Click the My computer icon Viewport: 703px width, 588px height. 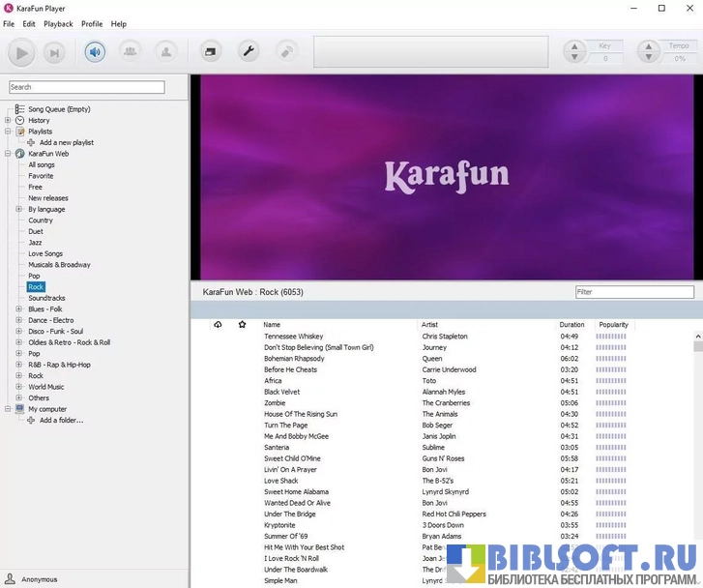20,409
